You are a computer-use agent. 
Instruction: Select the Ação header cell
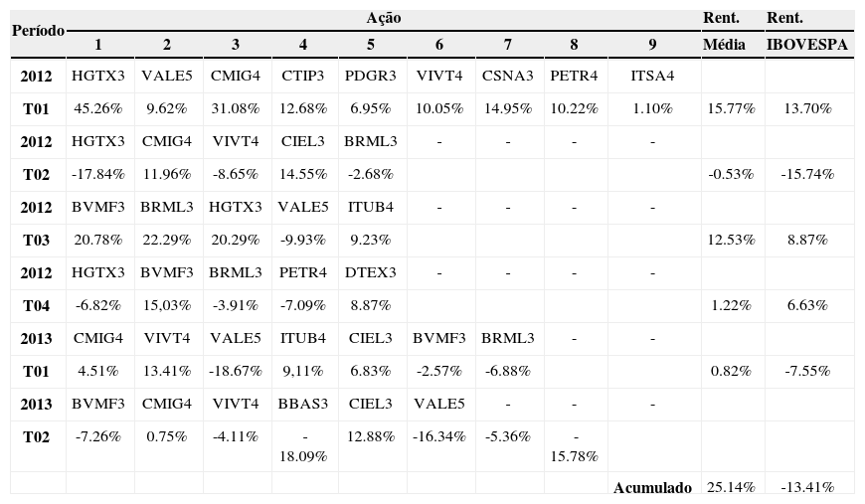click(x=383, y=18)
